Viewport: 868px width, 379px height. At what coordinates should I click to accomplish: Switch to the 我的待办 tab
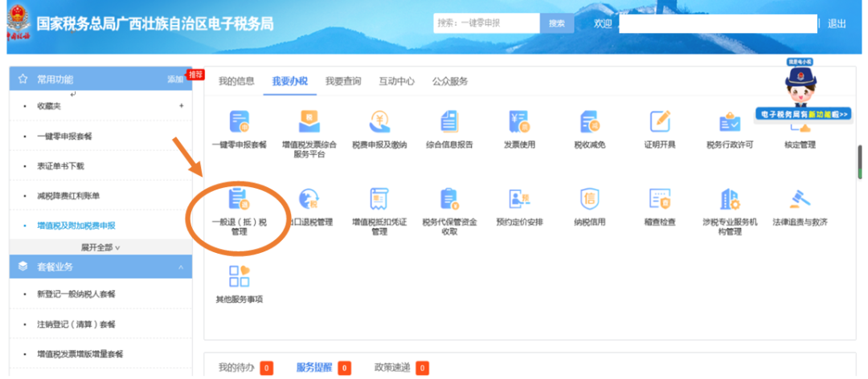(x=236, y=368)
